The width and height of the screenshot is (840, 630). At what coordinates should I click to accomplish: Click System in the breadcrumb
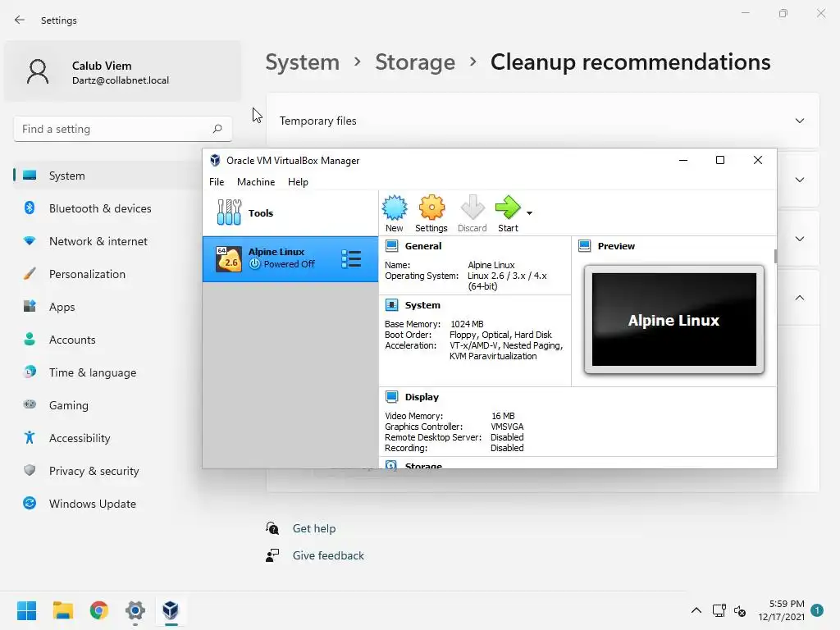[x=303, y=62]
